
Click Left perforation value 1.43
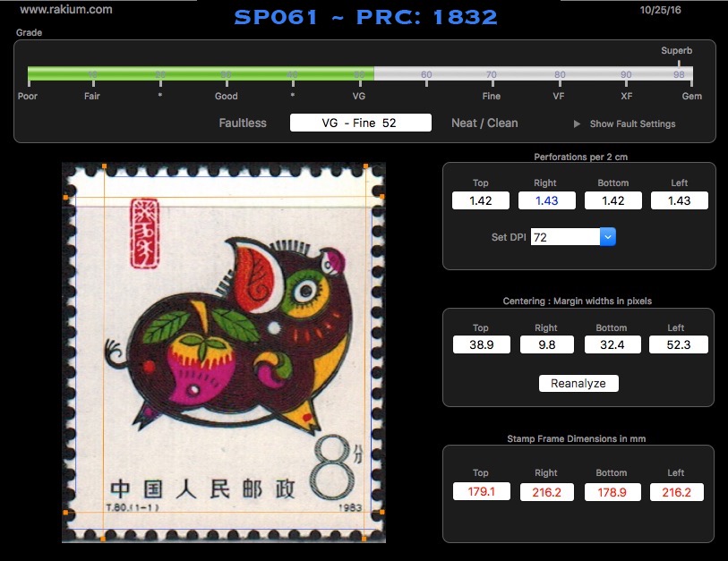[680, 200]
